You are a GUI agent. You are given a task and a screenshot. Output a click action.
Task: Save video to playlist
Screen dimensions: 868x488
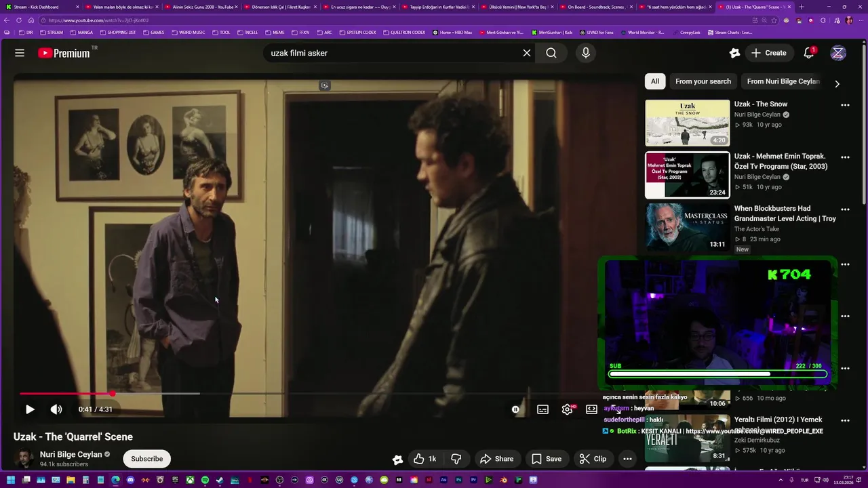pos(547,459)
